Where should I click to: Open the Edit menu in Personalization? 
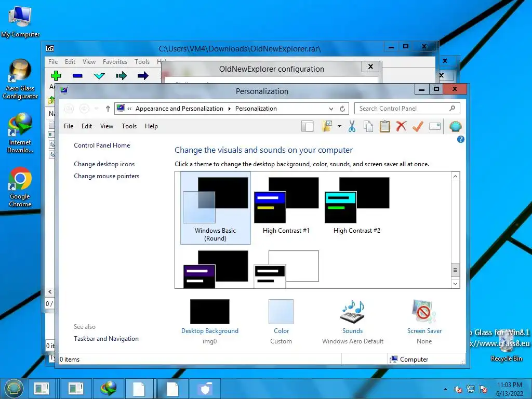[x=87, y=126]
